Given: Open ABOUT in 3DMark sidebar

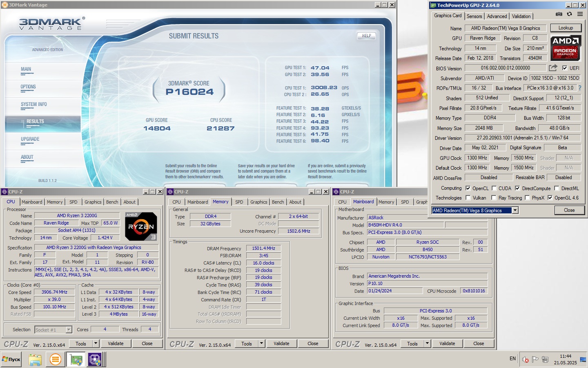Looking at the screenshot, I should (27, 157).
